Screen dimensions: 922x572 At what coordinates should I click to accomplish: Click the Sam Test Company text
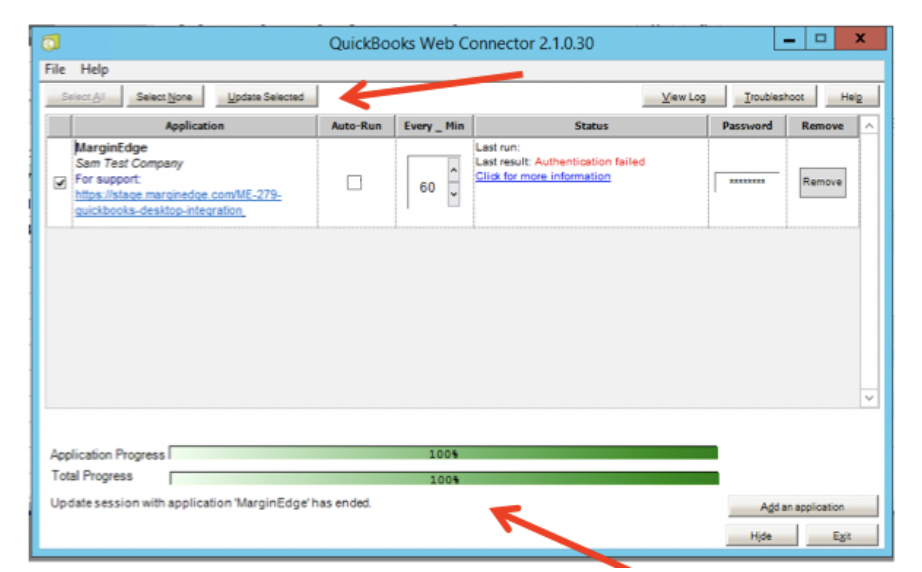[x=129, y=163]
